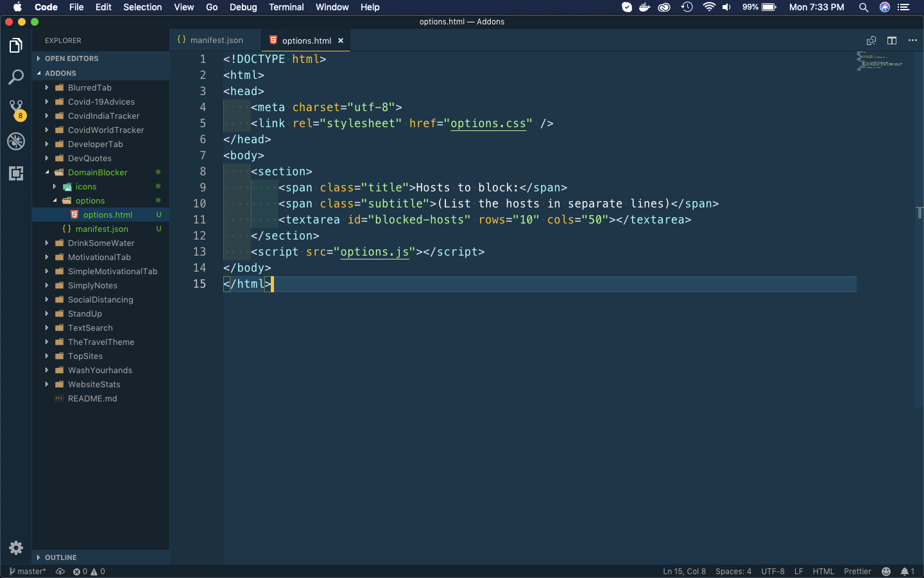The width and height of the screenshot is (924, 578).
Task: Click the Wi-Fi status icon
Action: point(708,7)
